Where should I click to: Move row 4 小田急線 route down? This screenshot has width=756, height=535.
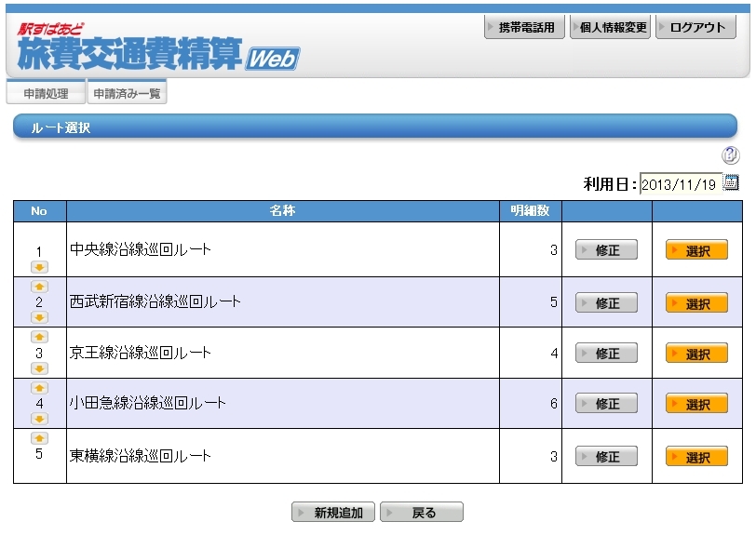39,419
